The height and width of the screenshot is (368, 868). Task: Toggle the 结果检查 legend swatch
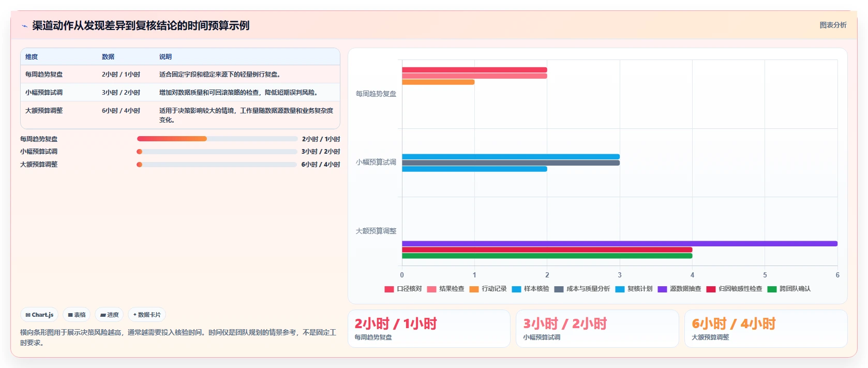click(x=431, y=289)
